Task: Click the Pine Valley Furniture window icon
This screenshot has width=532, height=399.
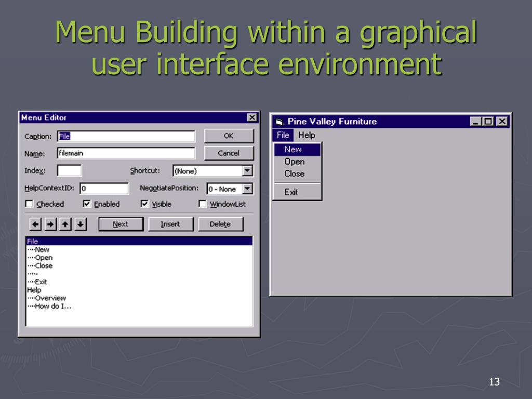Action: point(279,122)
